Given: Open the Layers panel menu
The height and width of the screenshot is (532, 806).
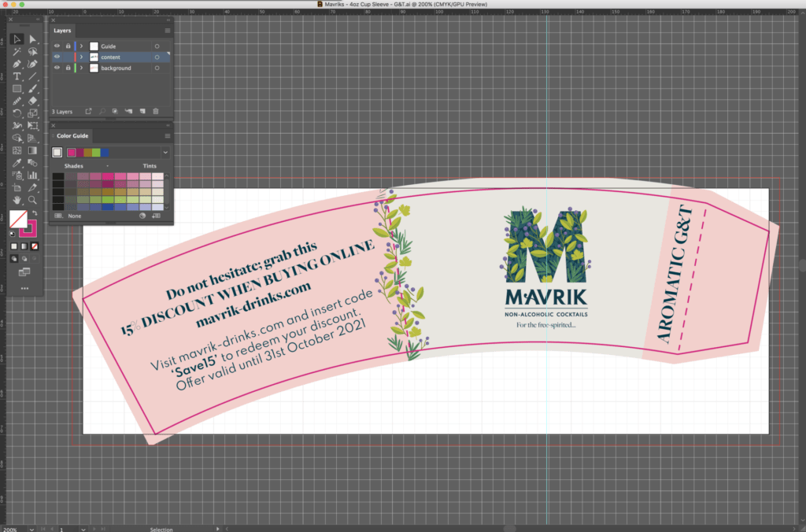Looking at the screenshot, I should click(x=168, y=31).
